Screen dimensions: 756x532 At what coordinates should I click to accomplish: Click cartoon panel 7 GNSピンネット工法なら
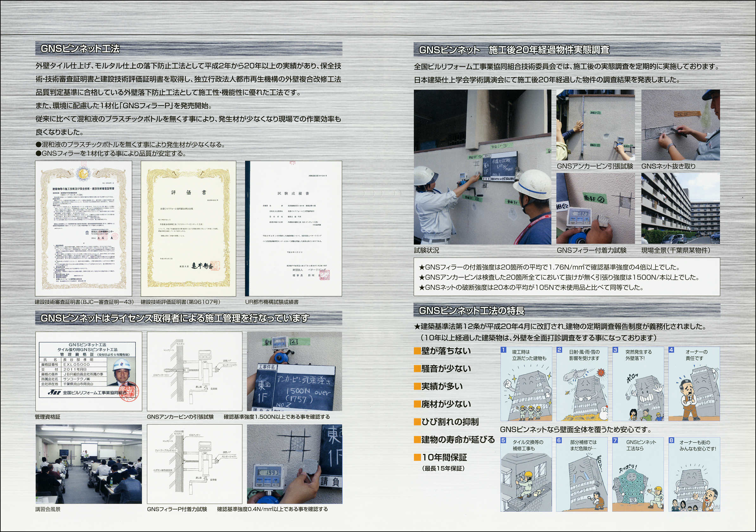coord(638,474)
